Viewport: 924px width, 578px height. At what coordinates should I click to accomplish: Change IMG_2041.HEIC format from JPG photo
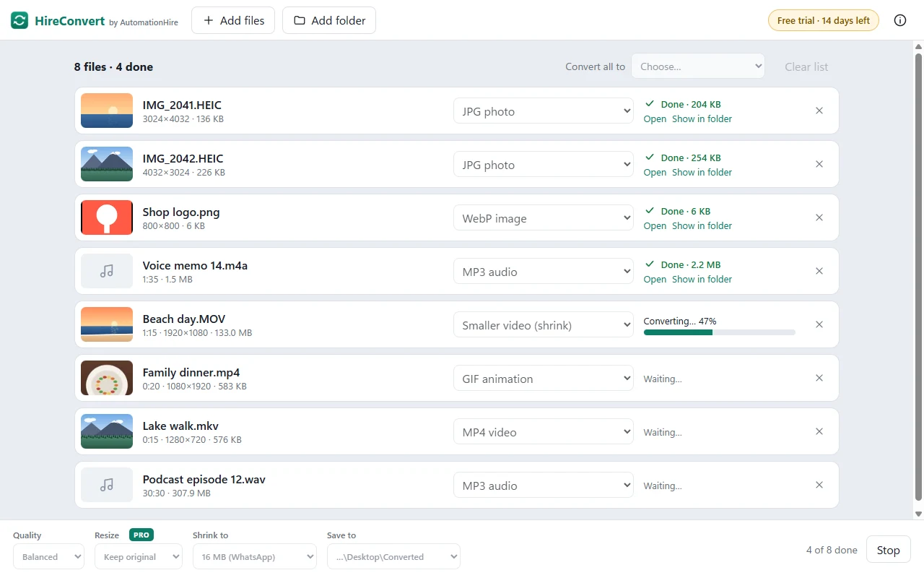click(x=544, y=111)
